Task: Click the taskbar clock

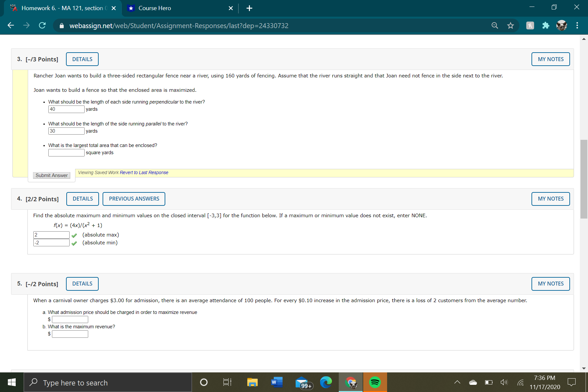Action: click(x=544, y=382)
